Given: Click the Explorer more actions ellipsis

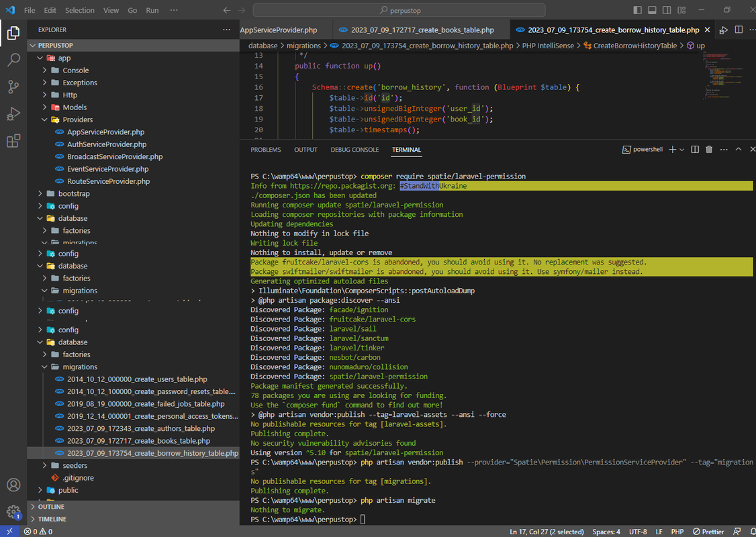Looking at the screenshot, I should (226, 30).
